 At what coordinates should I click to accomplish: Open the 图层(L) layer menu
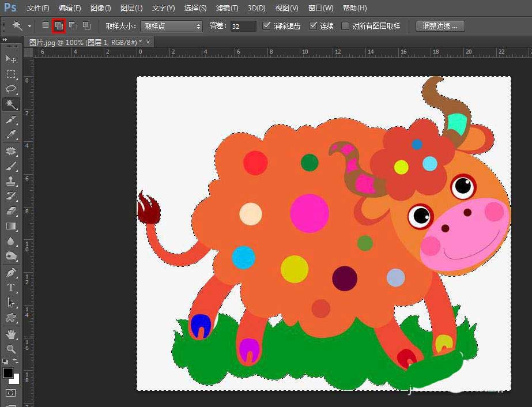[x=131, y=8]
